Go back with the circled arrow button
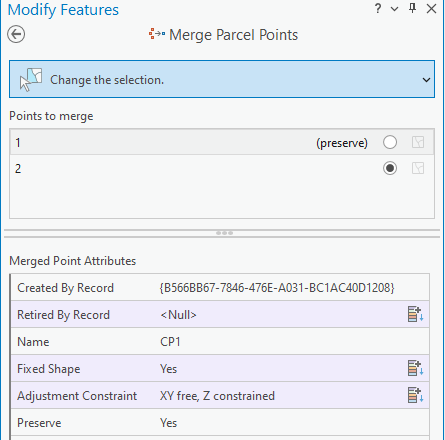This screenshot has height=440, width=445. [16, 34]
